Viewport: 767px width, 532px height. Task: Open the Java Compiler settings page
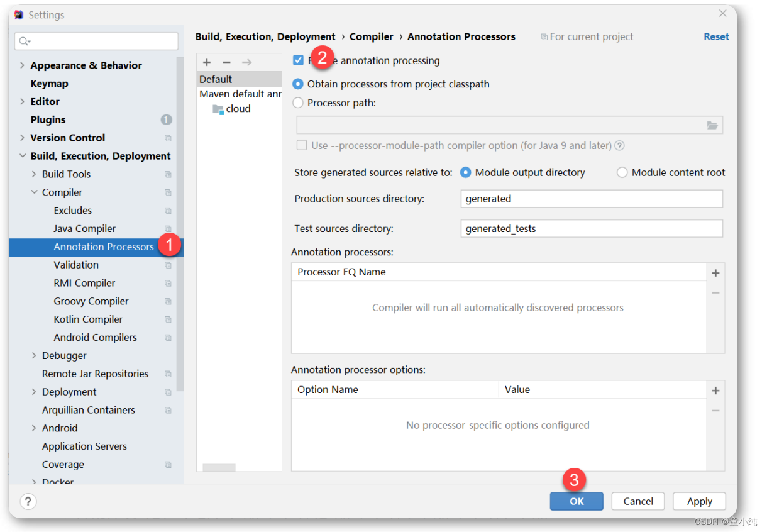coord(85,229)
